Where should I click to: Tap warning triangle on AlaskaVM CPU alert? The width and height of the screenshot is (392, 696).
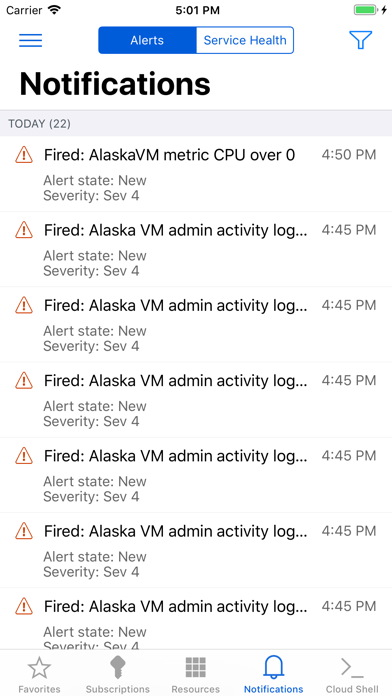point(24,155)
